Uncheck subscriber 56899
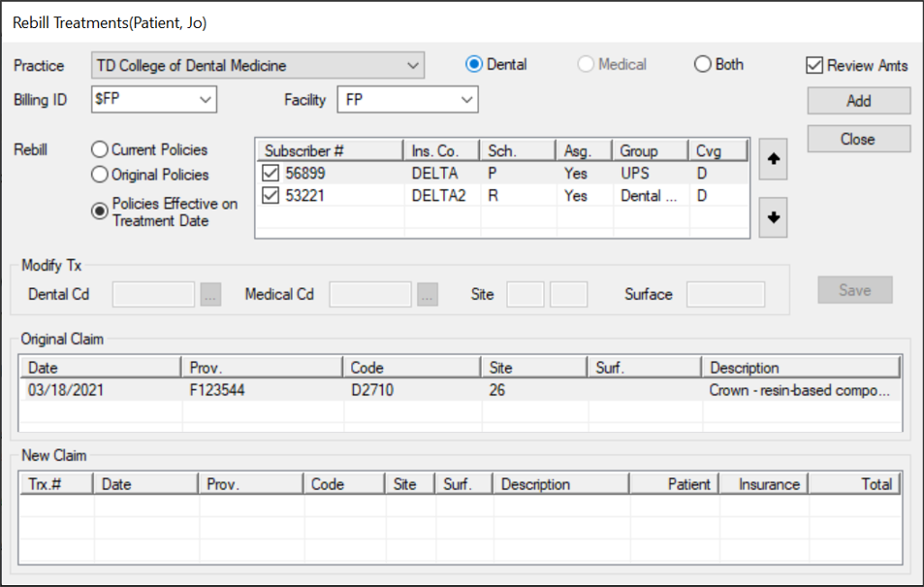 pyautogui.click(x=269, y=173)
